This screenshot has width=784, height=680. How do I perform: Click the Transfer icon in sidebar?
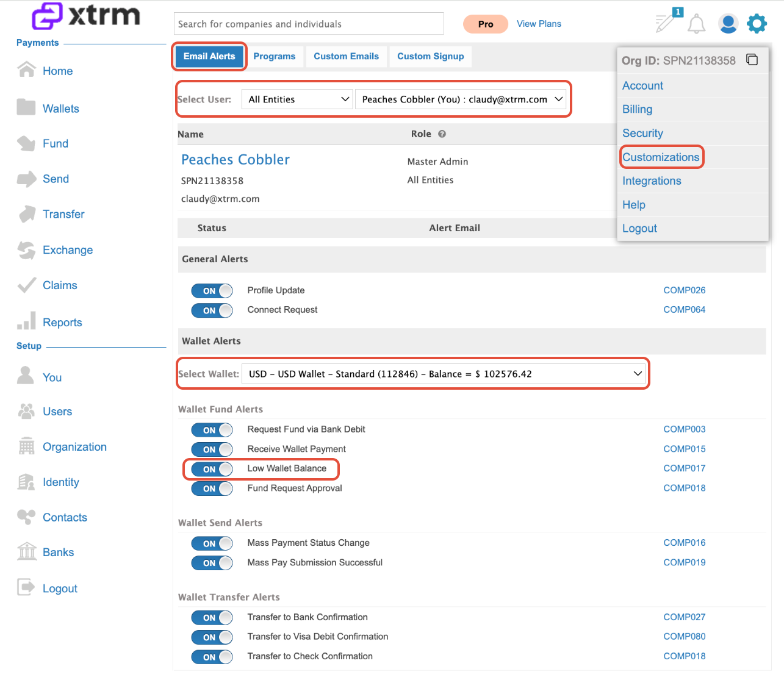pyautogui.click(x=26, y=214)
